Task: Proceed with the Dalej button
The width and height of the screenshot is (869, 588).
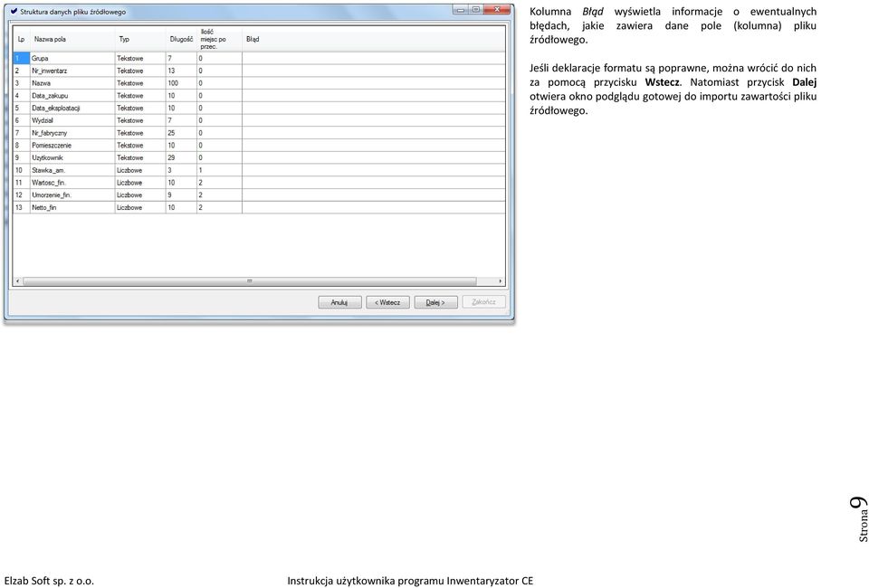Action: [435, 302]
